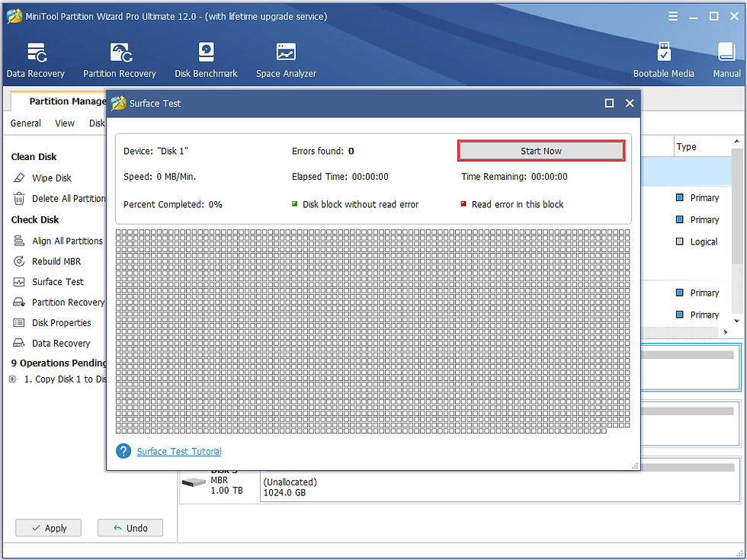Click the help question mark icon
The height and width of the screenshot is (560, 747).
click(x=123, y=451)
